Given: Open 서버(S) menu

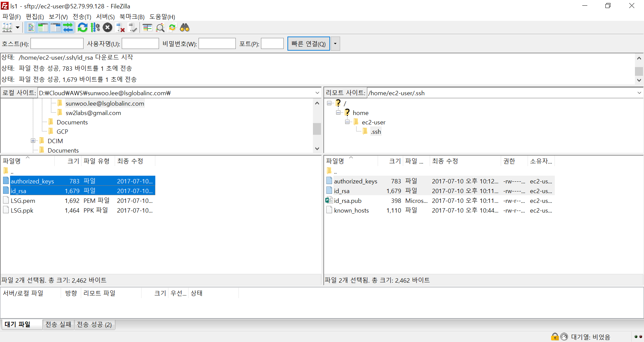Looking at the screenshot, I should click(x=105, y=17).
